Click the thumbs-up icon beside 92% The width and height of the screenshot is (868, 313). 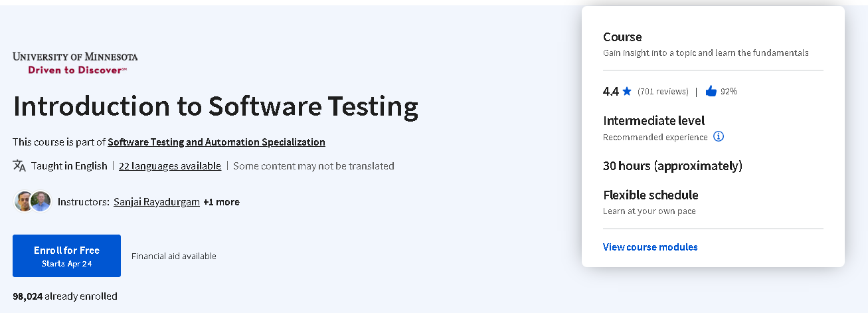click(711, 91)
